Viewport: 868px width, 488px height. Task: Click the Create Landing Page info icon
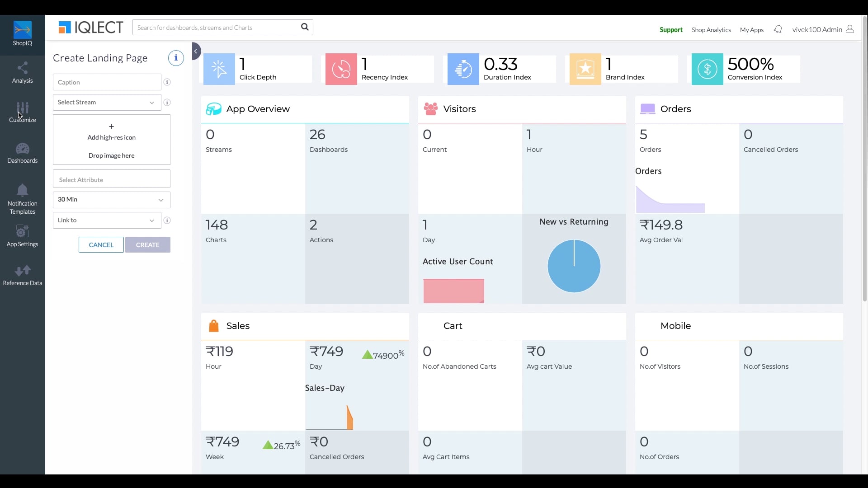(176, 58)
